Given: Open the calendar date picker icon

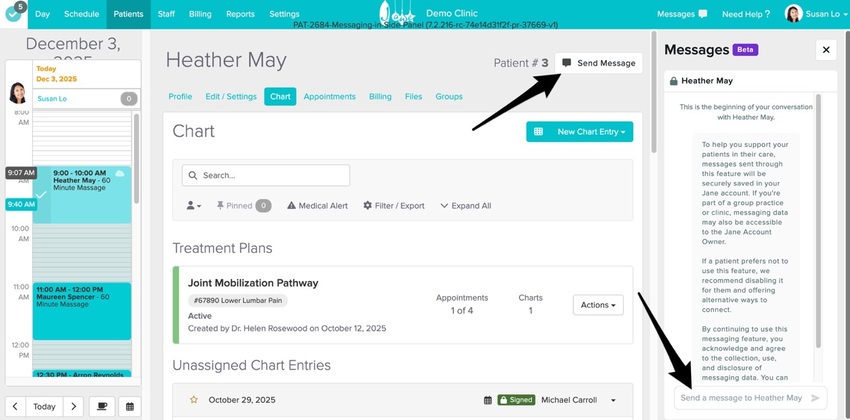Looking at the screenshot, I should tap(130, 407).
